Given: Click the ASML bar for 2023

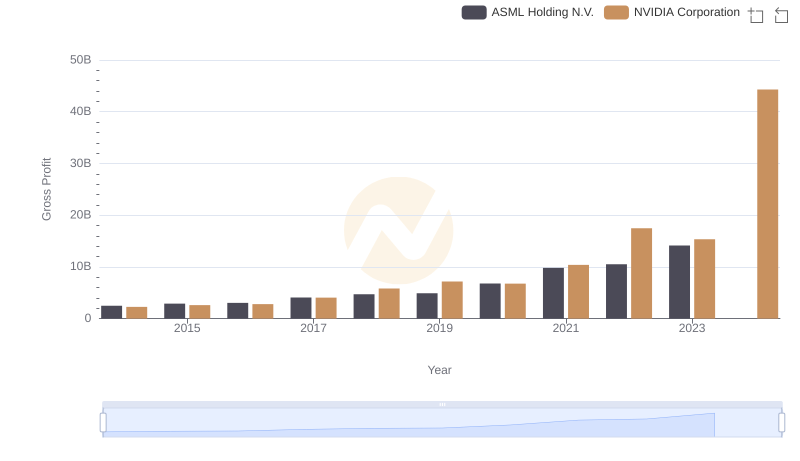Looking at the screenshot, I should tap(679, 282).
